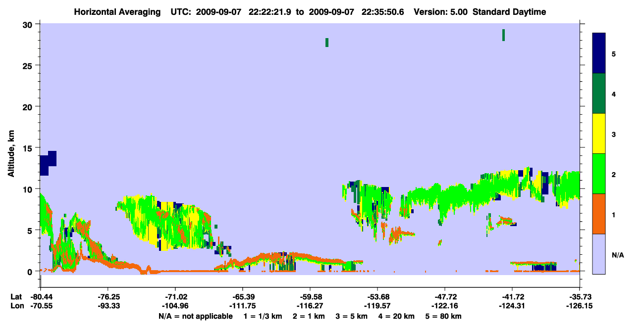Viewport: 644px width, 330px height.
Task: Click the longitude value -116.27
Action: click(x=310, y=306)
